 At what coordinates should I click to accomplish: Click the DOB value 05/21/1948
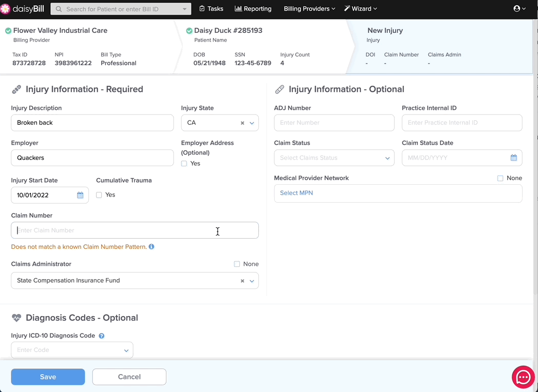click(x=209, y=63)
